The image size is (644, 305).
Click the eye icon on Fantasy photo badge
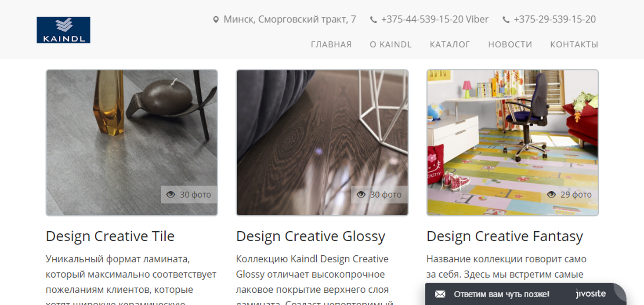point(551,194)
